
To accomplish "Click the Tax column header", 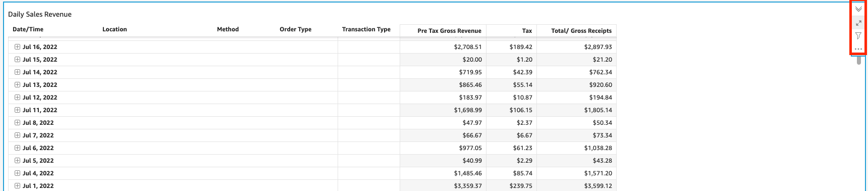I will pos(527,31).
